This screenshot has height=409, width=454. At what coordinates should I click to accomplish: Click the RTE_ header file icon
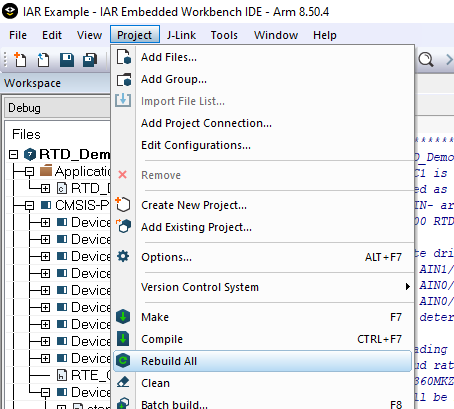pyautogui.click(x=62, y=375)
